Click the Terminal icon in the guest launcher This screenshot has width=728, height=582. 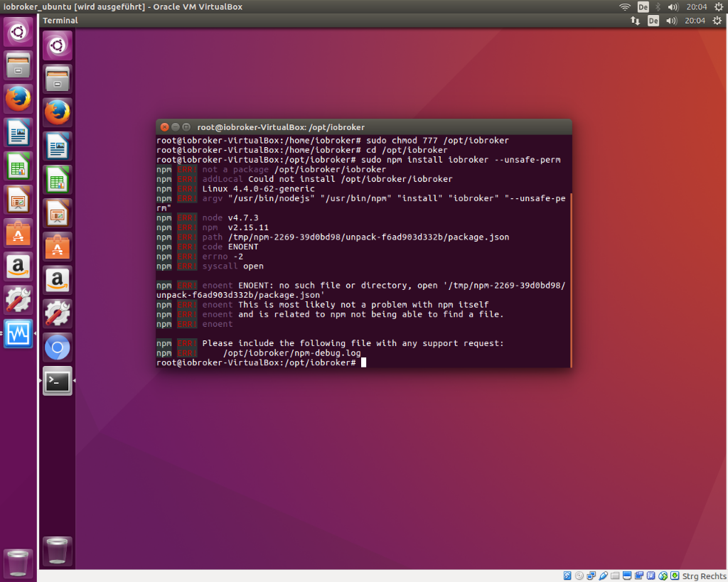click(x=58, y=381)
